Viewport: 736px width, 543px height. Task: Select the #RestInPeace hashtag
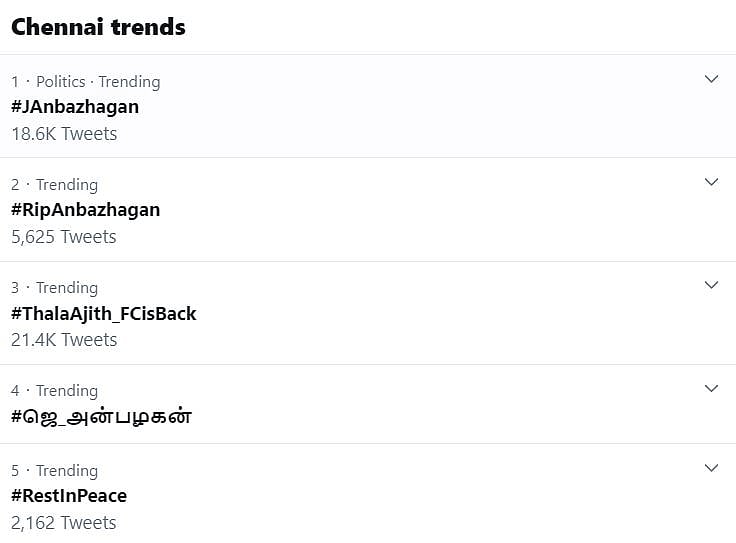pos(69,496)
